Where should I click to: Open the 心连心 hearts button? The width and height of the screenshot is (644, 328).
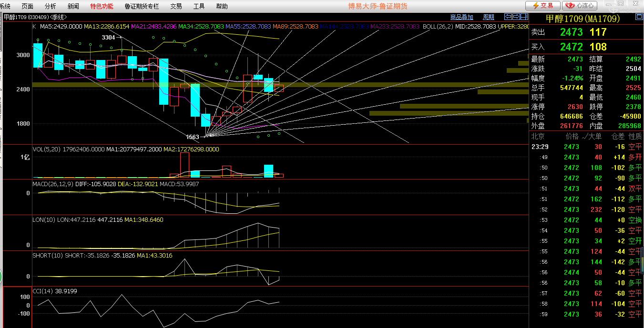[580, 6]
